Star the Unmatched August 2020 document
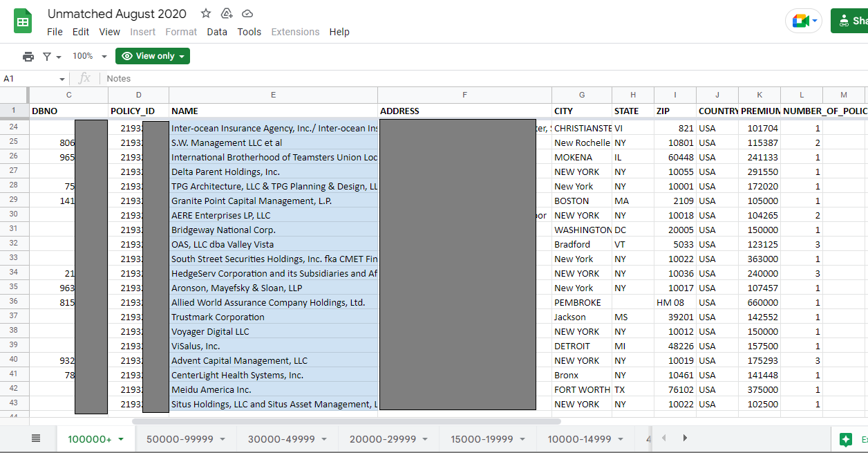 coord(205,14)
